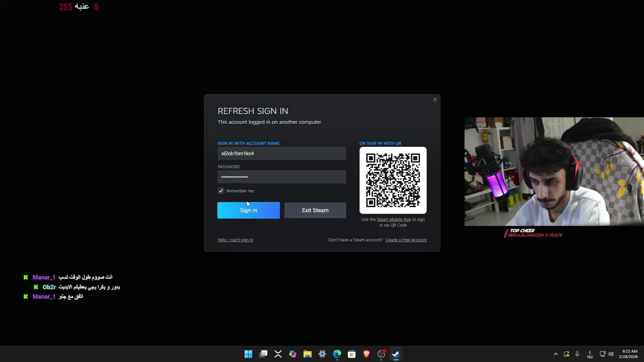This screenshot has height=362, width=644.
Task: Open the Windows Start menu
Action: coord(248,354)
